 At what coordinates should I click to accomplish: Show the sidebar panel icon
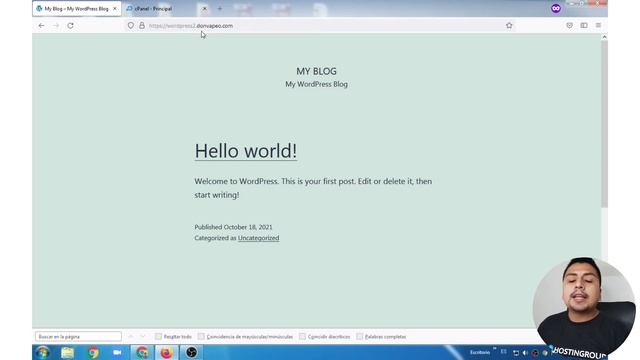pyautogui.click(x=584, y=25)
